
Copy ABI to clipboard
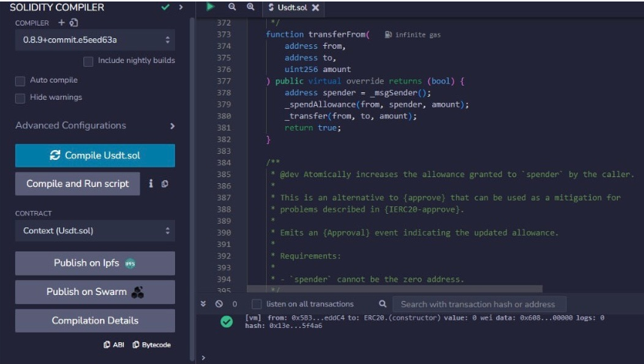(113, 344)
